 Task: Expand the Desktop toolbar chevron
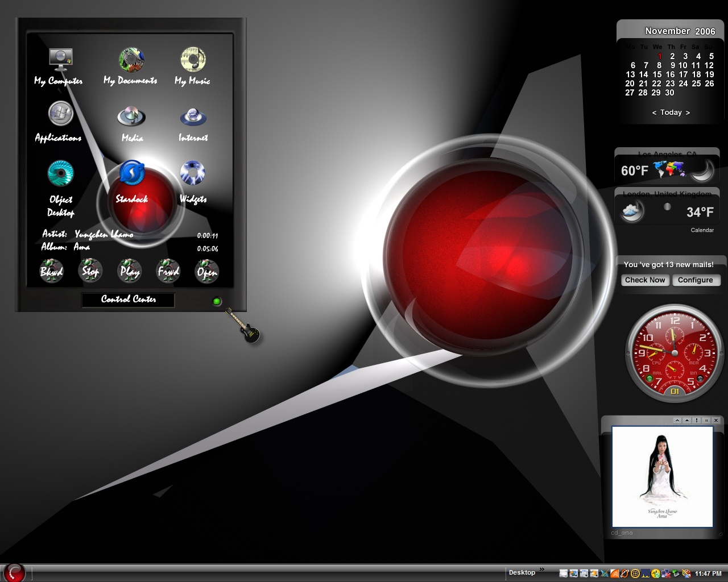pyautogui.click(x=542, y=569)
